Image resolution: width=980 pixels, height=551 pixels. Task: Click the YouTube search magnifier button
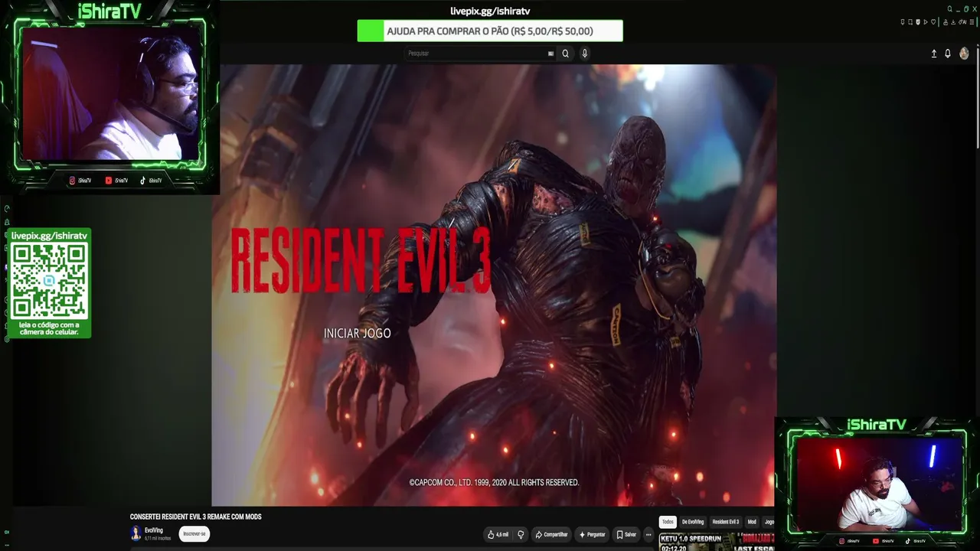coord(566,54)
